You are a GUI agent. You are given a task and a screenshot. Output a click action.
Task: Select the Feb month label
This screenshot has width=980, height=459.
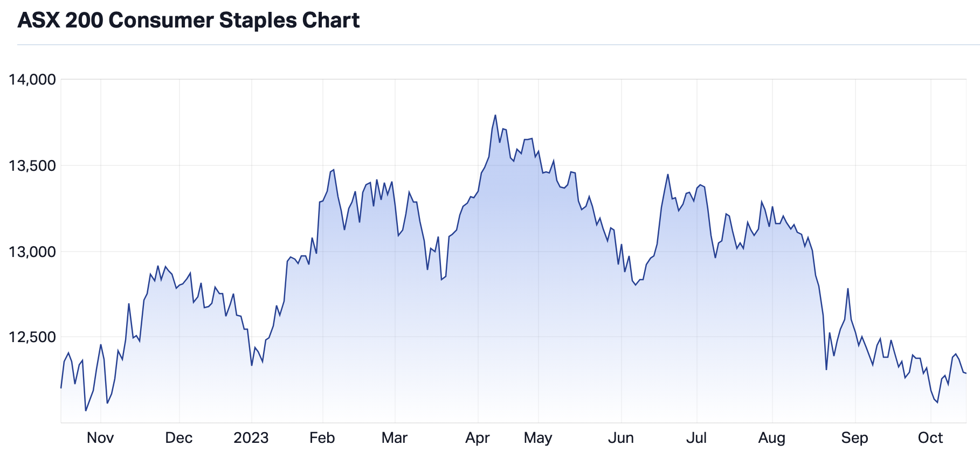(322, 438)
